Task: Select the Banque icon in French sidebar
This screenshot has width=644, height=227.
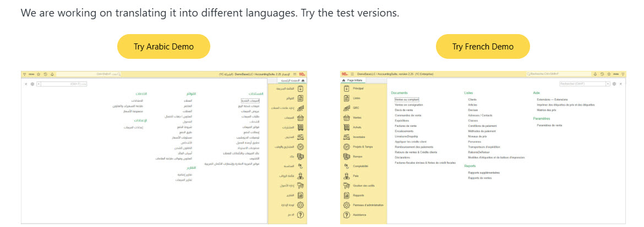Action: (x=346, y=157)
